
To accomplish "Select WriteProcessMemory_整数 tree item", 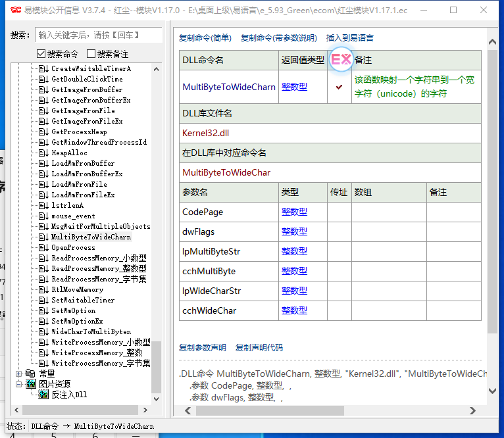I will point(97,353).
